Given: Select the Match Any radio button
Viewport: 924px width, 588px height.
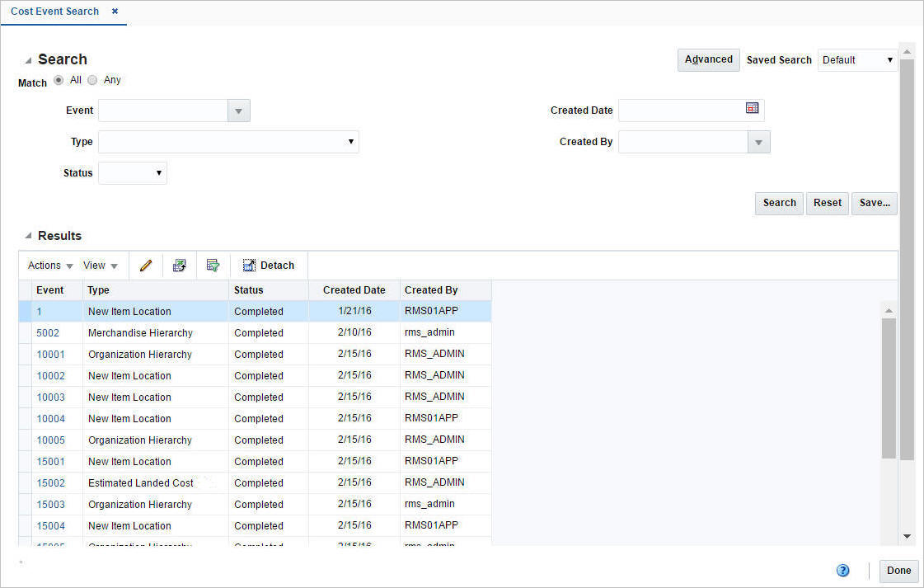Looking at the screenshot, I should [91, 79].
